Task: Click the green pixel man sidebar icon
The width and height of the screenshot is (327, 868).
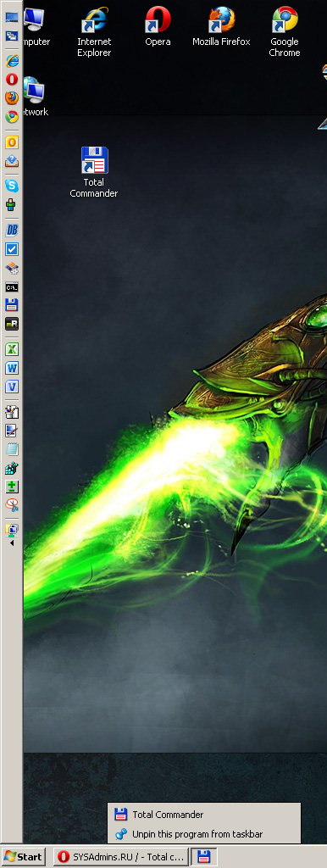Action: [x=12, y=205]
